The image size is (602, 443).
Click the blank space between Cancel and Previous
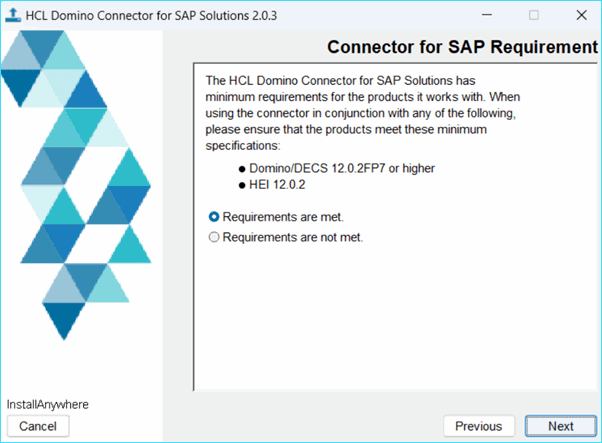(250, 426)
